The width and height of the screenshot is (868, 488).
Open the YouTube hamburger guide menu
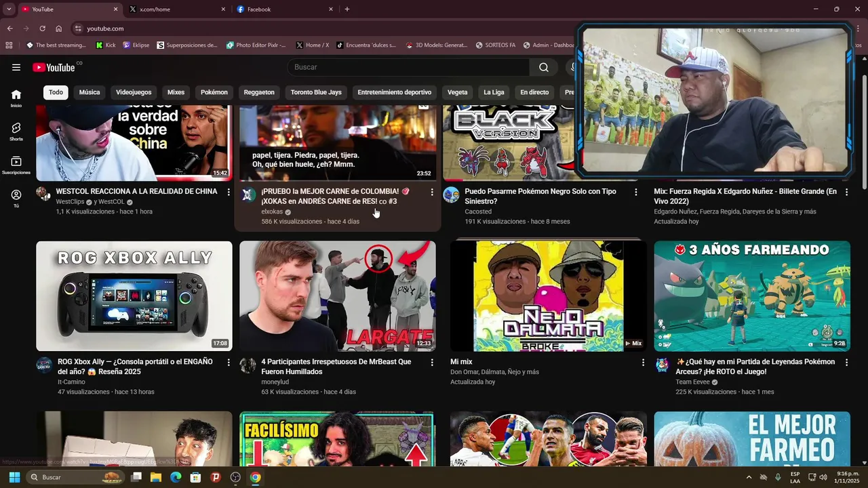[16, 67]
